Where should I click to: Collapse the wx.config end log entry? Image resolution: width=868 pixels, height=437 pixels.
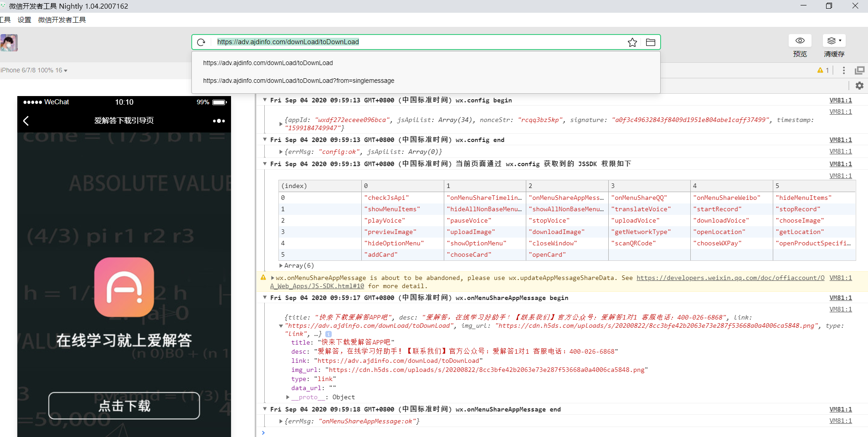tap(265, 140)
